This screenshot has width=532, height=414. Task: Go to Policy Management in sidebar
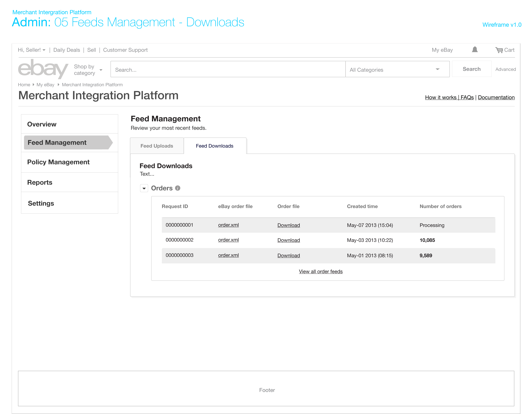pyautogui.click(x=69, y=162)
